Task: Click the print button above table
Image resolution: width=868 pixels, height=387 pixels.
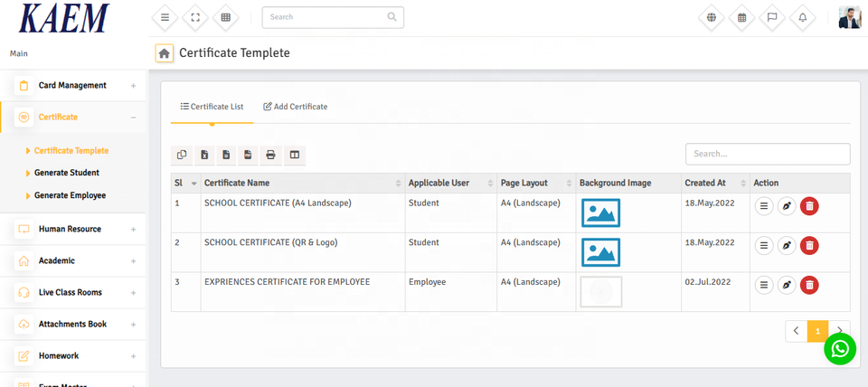Action: [270, 155]
